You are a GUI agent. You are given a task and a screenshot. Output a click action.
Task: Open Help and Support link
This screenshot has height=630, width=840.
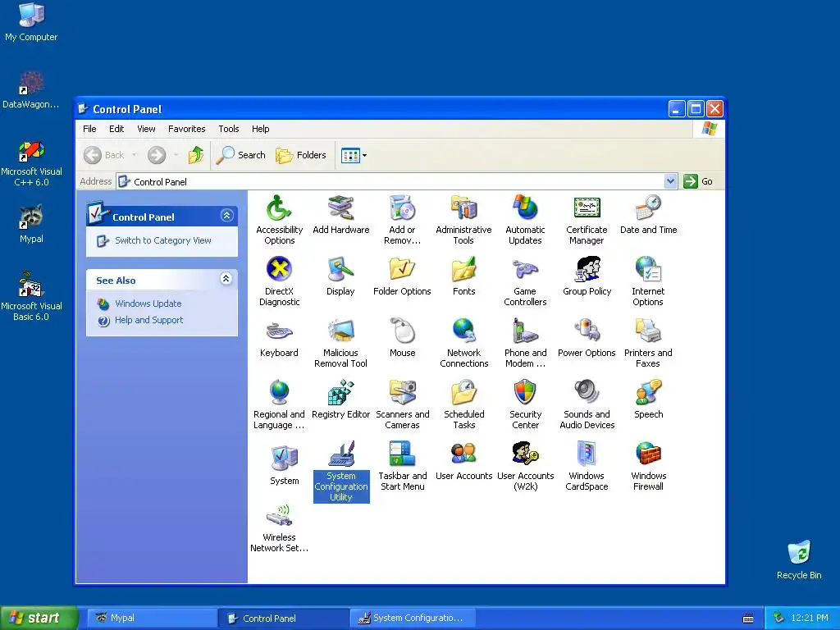pos(149,320)
